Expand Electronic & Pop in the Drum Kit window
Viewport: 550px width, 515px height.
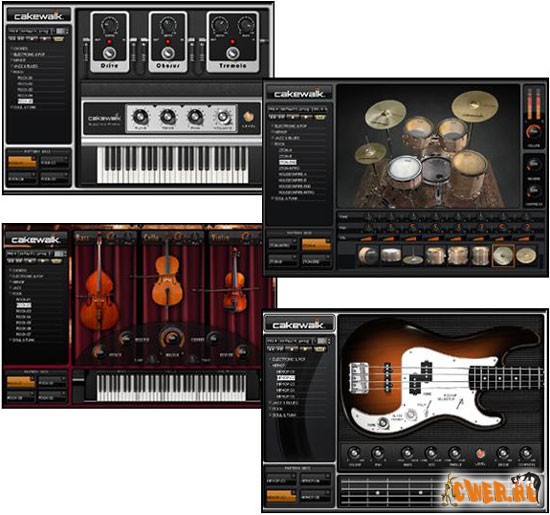[x=290, y=126]
